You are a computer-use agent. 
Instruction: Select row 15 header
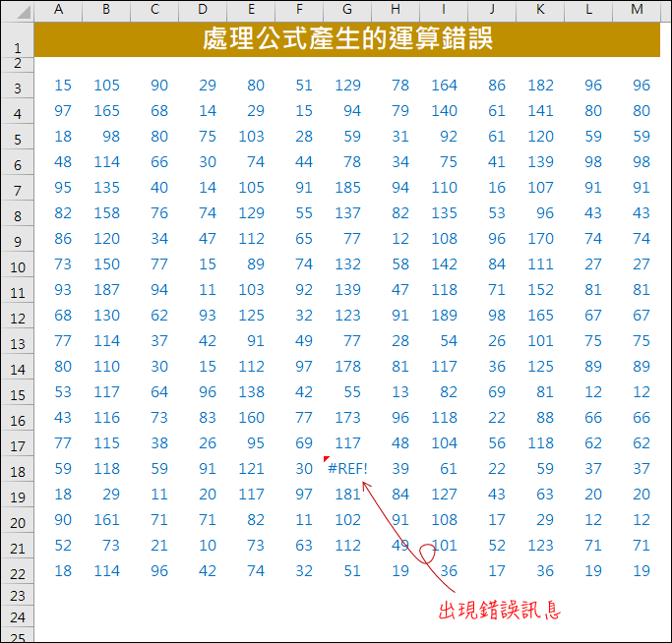(17, 392)
